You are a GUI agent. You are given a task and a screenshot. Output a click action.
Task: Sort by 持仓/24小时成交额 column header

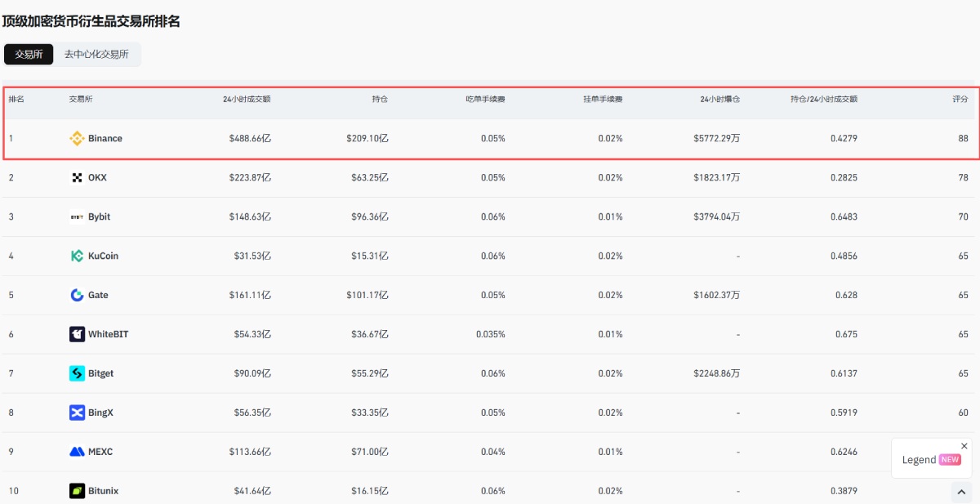[823, 99]
